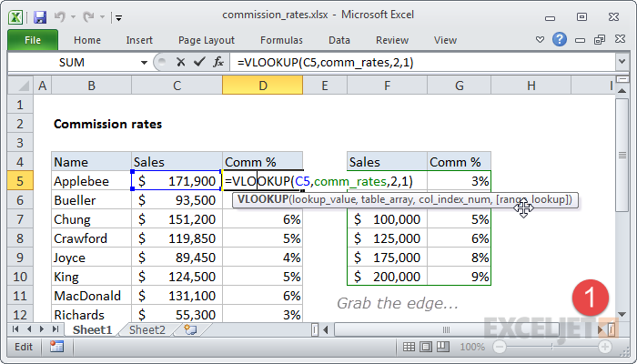Click the zoom out minus button
The width and height of the screenshot is (637, 364).
click(x=500, y=347)
